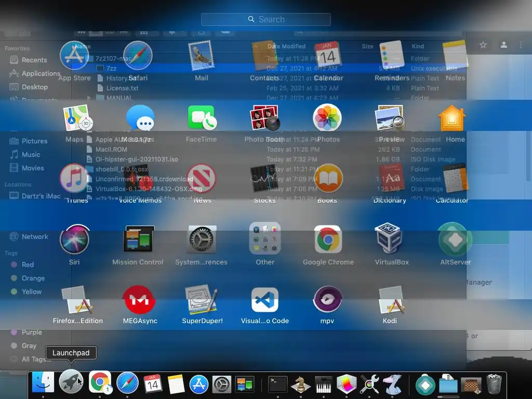The width and height of the screenshot is (532, 399).
Task: Open App Store from the Launchpad grid
Action: pos(74,56)
